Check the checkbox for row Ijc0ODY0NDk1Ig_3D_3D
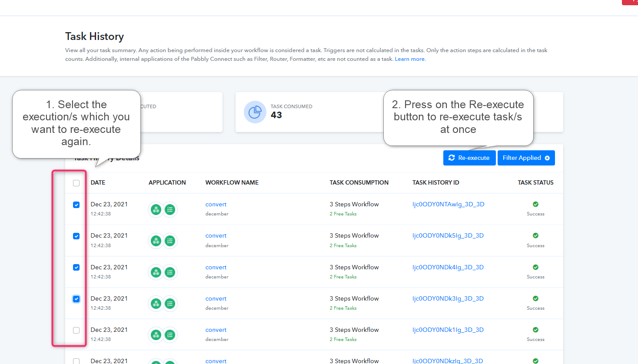 click(x=76, y=330)
